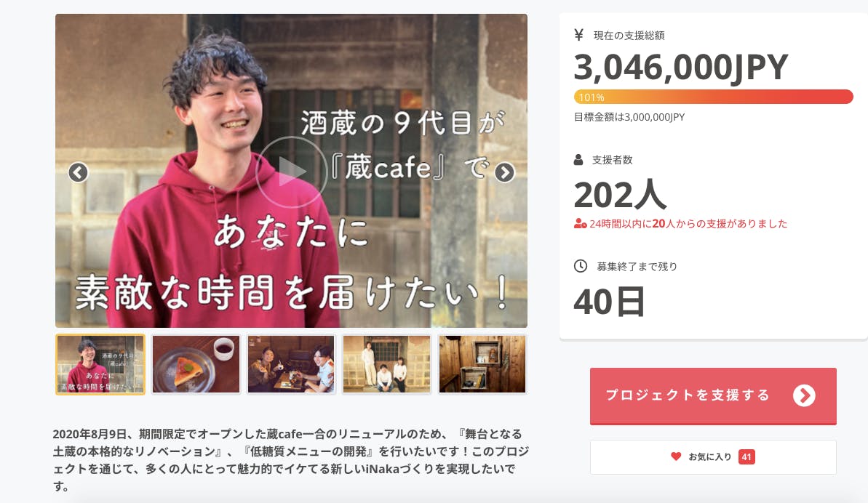The image size is (868, 503).
Task: Select the thumbnail of three people outside
Action: pyautogui.click(x=386, y=364)
